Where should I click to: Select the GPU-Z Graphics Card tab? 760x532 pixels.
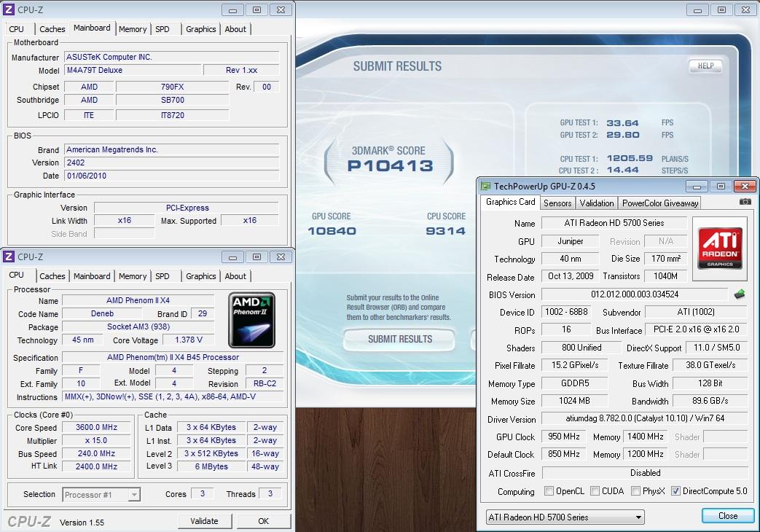click(x=510, y=202)
